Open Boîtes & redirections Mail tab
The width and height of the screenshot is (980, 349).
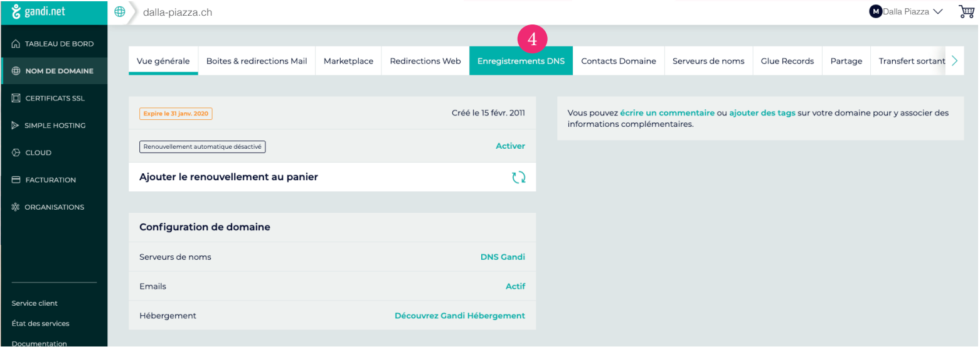pos(257,61)
